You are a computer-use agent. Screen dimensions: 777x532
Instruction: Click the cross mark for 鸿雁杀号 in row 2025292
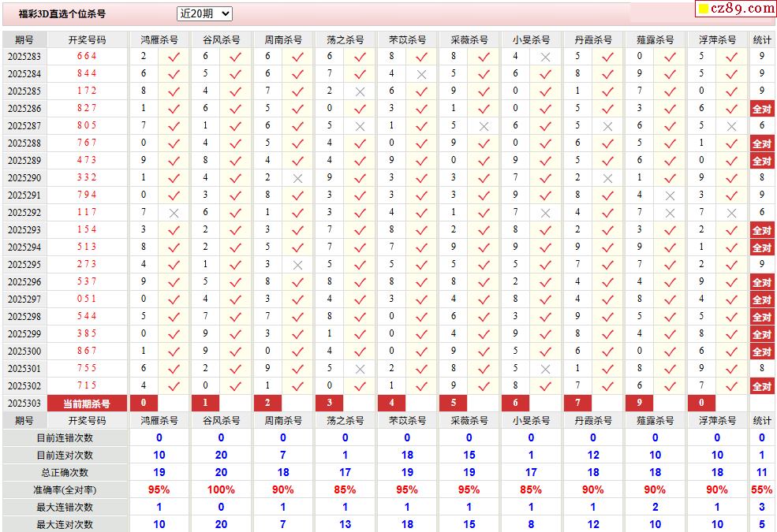click(174, 213)
